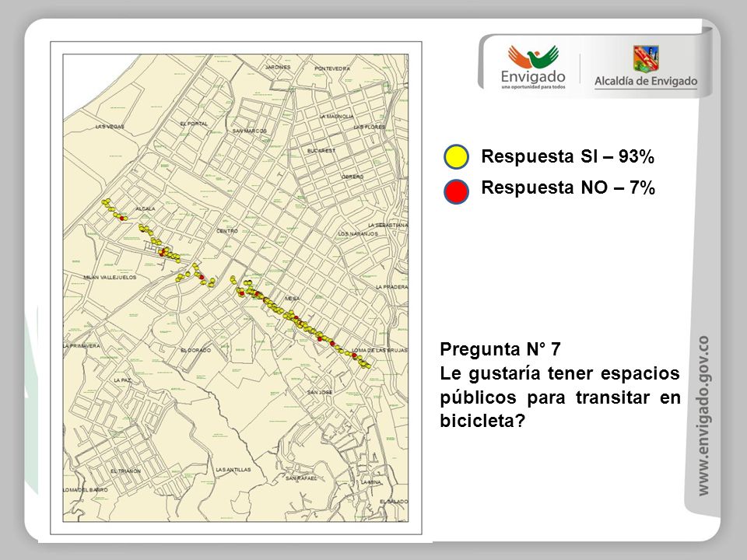Click the PONTEVEDRA map label
Viewport: 747px width, 560px height.
[x=332, y=68]
